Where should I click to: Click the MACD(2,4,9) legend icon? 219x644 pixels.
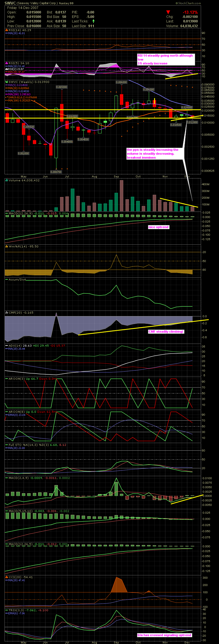click(x=7, y=478)
